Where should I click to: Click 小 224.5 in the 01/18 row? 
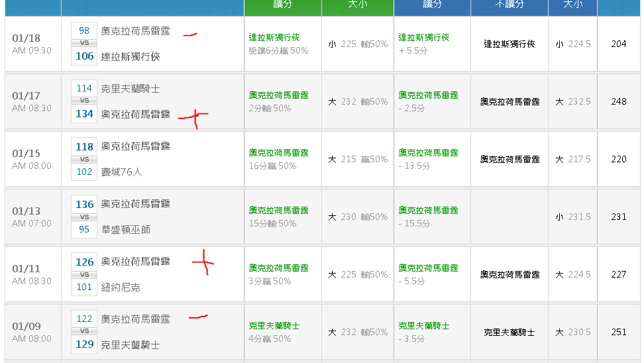(573, 44)
